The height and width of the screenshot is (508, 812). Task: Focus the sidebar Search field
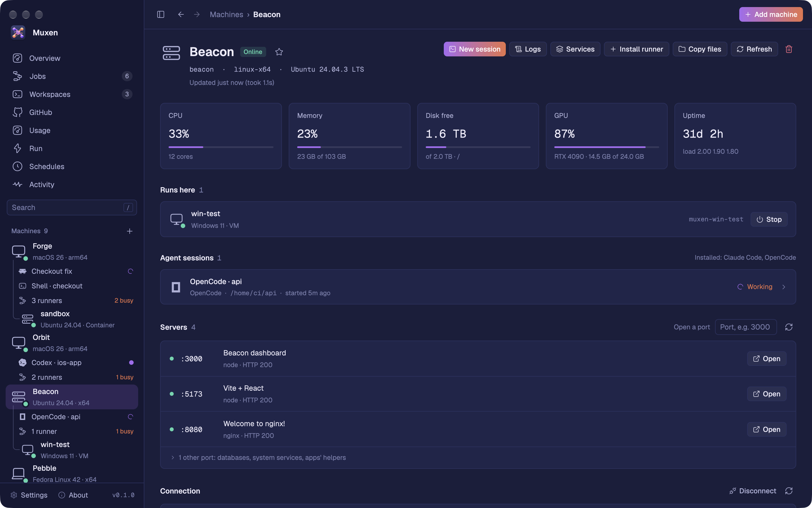pos(72,208)
